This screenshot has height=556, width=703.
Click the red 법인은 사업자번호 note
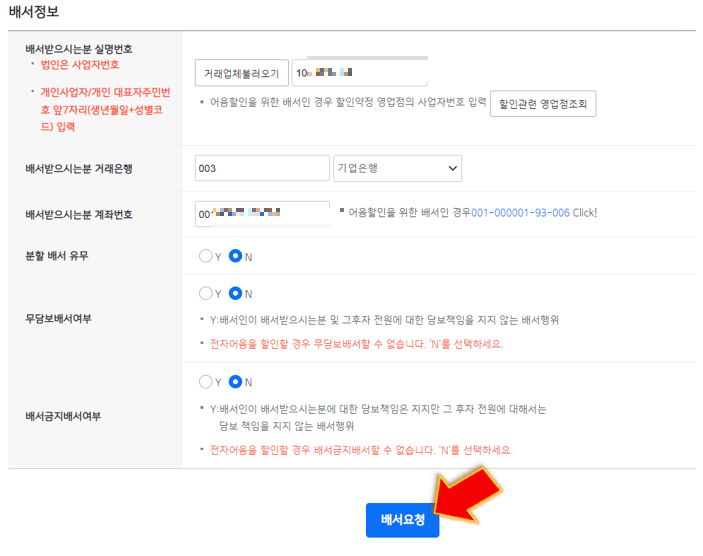[x=80, y=65]
